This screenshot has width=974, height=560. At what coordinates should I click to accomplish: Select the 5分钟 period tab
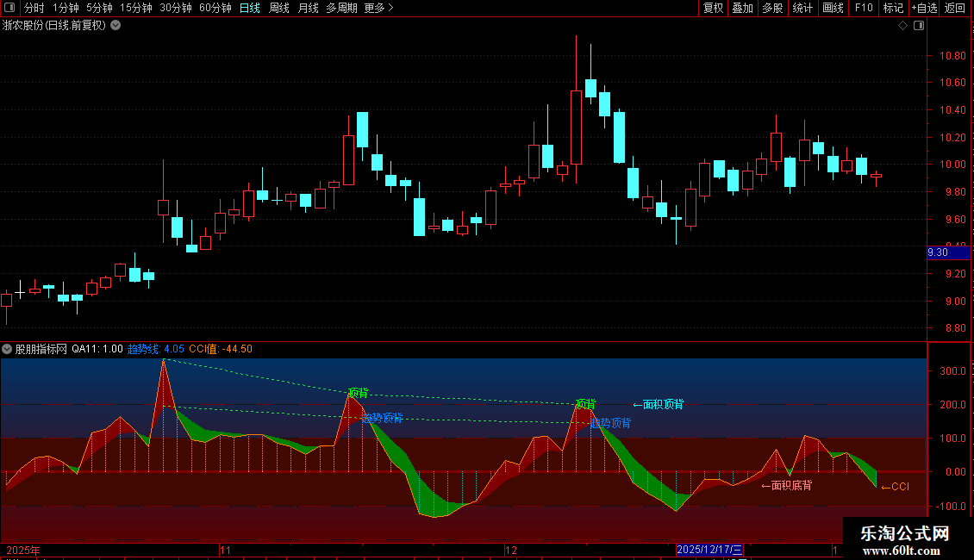[x=99, y=8]
